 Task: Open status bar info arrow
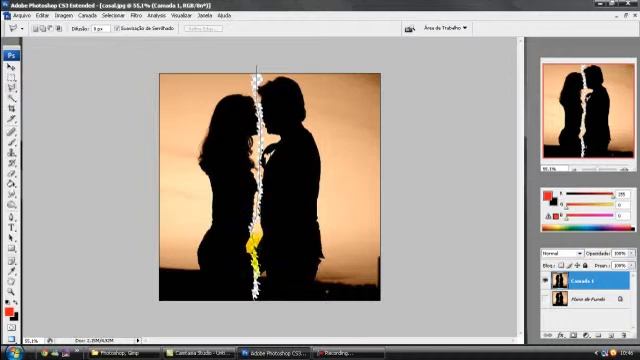click(x=138, y=340)
